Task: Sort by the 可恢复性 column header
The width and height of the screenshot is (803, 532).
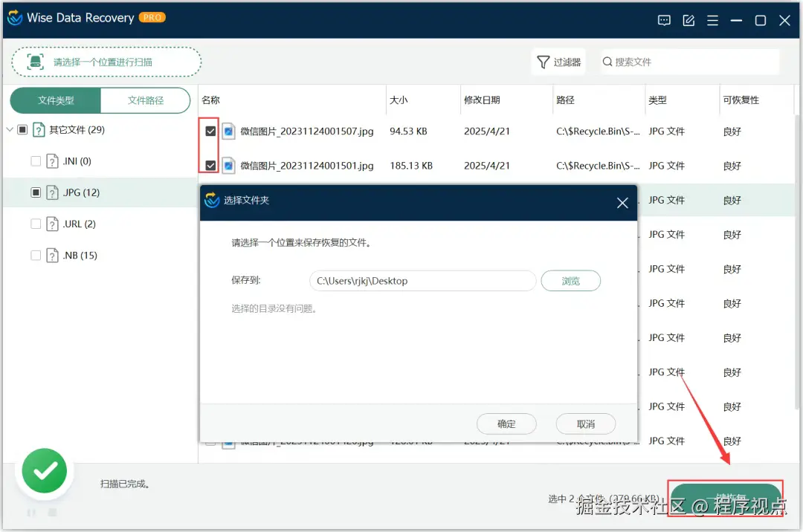Action: [x=741, y=100]
